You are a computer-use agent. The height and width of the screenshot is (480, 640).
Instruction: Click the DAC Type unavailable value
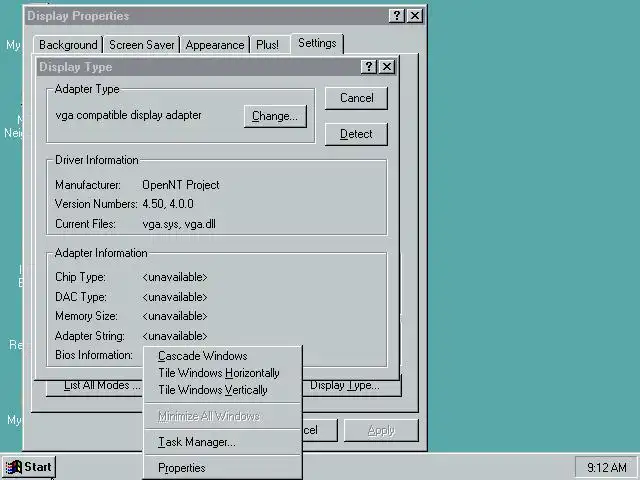[175, 297]
